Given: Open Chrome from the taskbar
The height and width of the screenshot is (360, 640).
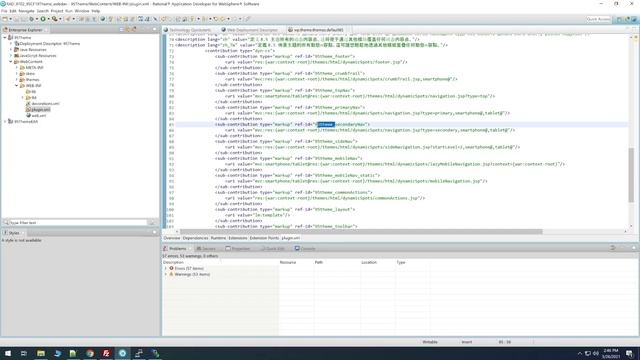Looking at the screenshot, I should (90, 353).
